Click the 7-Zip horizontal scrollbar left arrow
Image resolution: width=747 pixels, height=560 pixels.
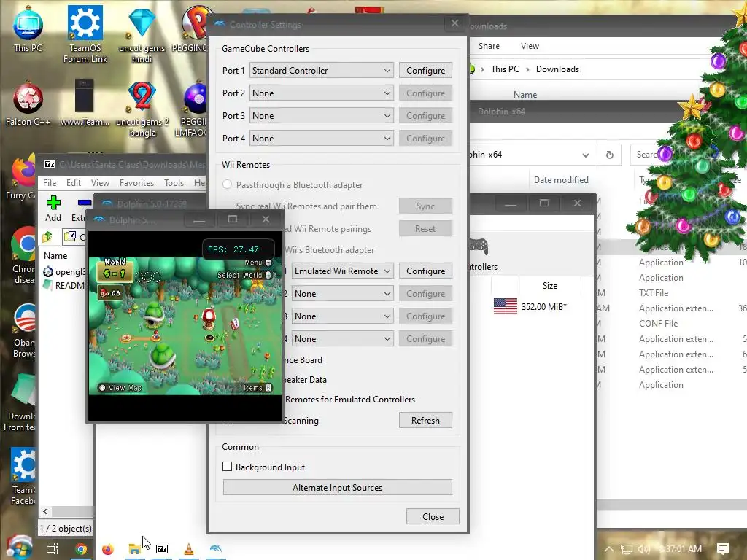pyautogui.click(x=45, y=512)
